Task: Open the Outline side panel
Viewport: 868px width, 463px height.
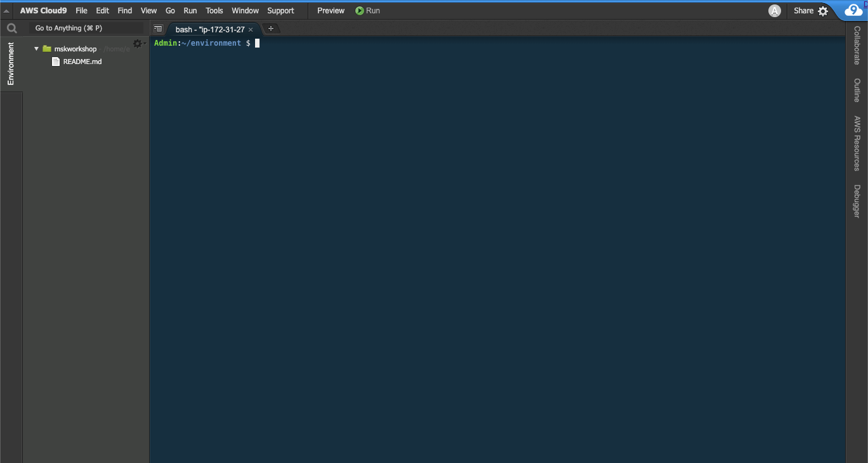Action: (857, 91)
